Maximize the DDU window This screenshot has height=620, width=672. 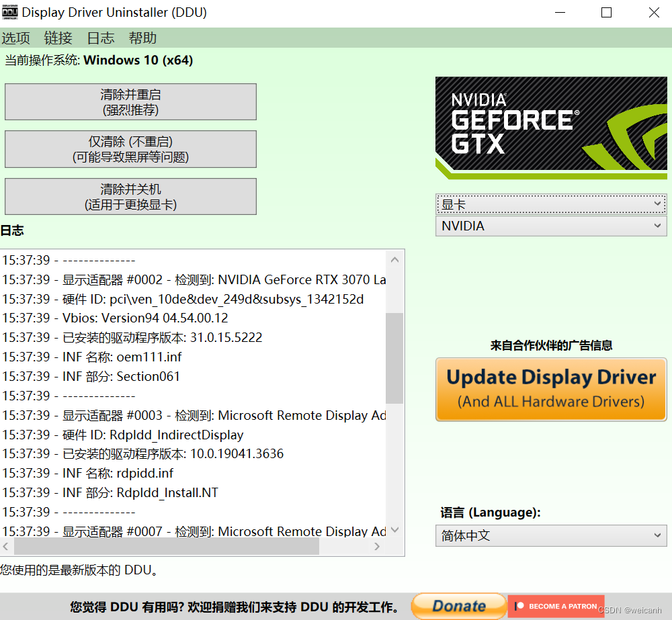[606, 12]
